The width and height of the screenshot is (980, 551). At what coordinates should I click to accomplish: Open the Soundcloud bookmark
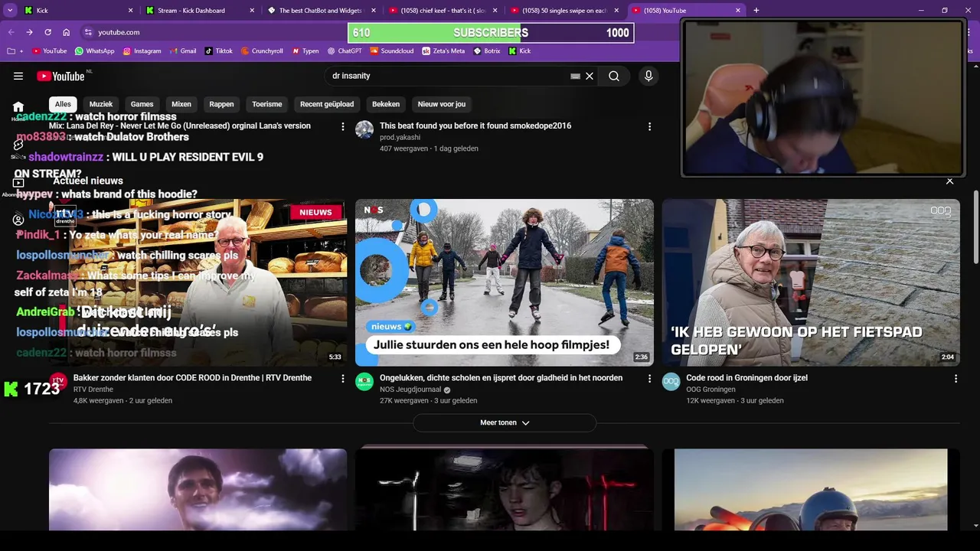(x=391, y=51)
